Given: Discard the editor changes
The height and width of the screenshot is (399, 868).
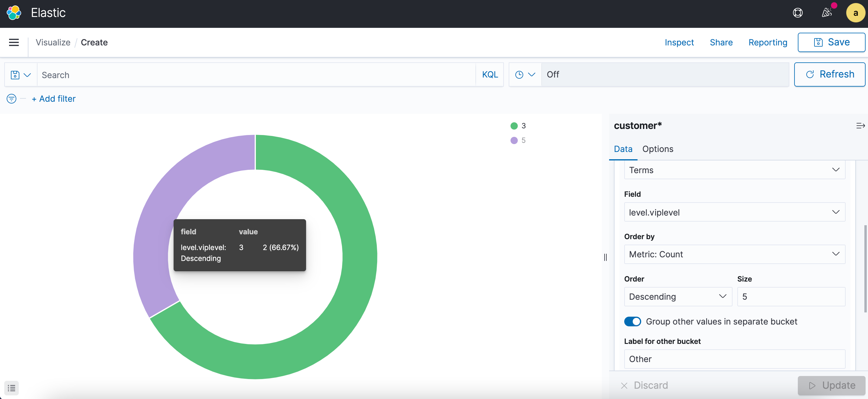Looking at the screenshot, I should tap(644, 385).
